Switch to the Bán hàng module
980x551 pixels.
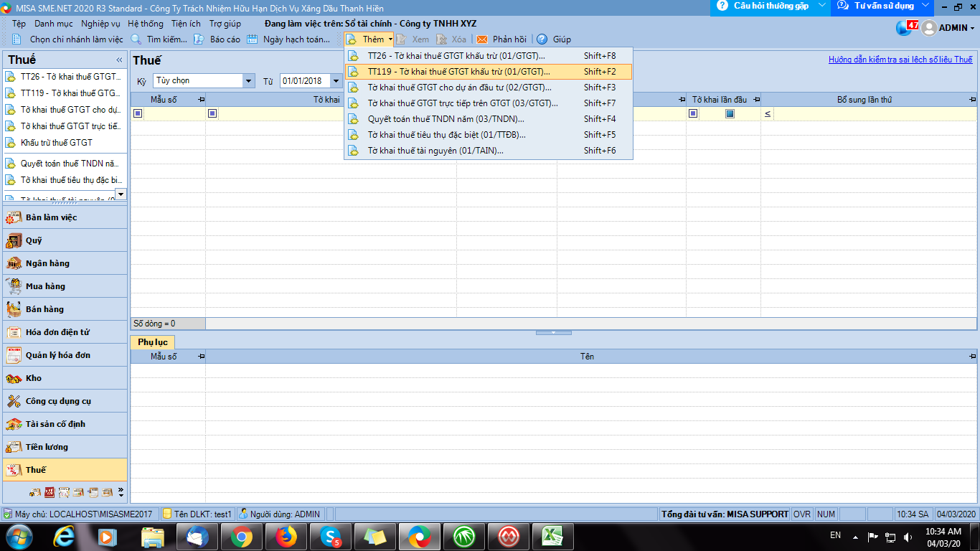(x=65, y=309)
